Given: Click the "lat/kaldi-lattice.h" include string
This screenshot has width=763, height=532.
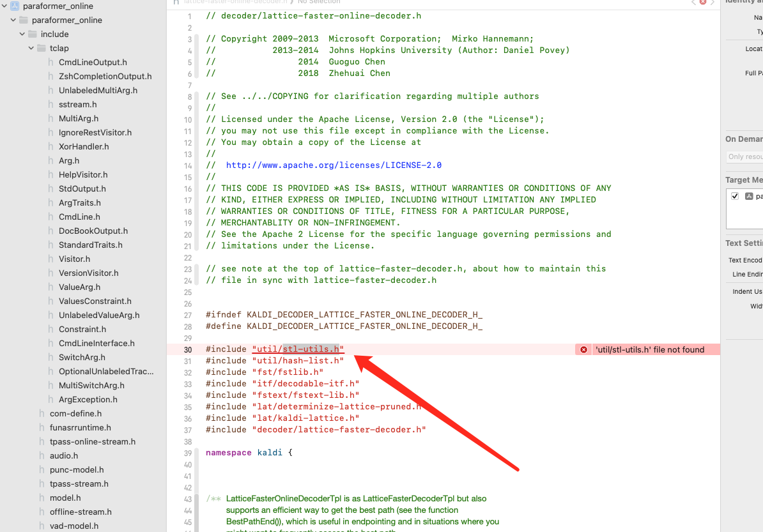Looking at the screenshot, I should pyautogui.click(x=305, y=418).
